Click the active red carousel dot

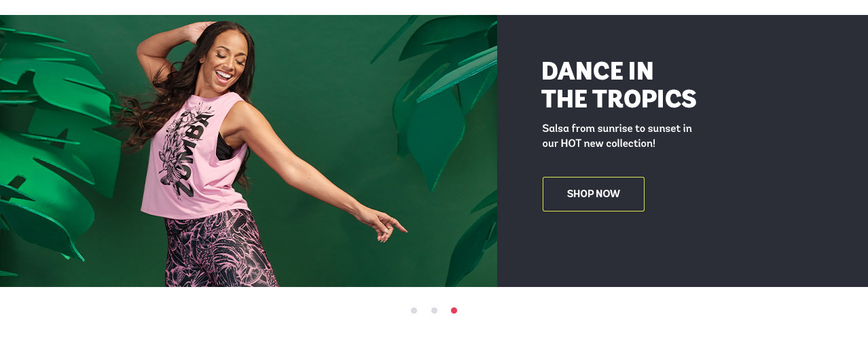[x=454, y=310]
